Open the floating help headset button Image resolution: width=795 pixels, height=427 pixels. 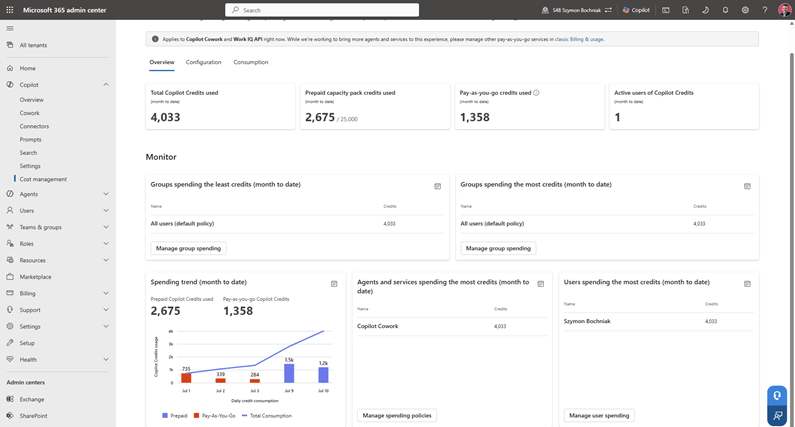click(x=777, y=396)
